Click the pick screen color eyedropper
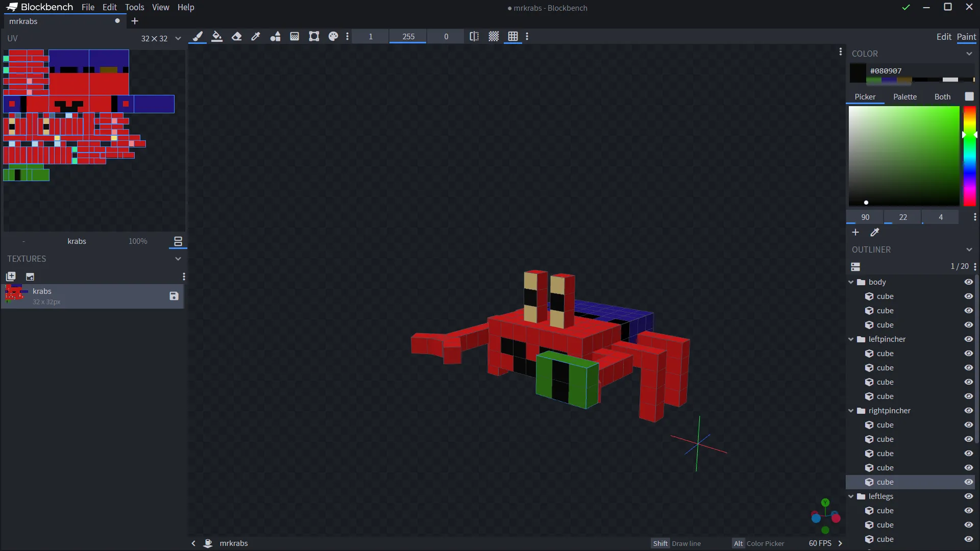980x551 pixels. [875, 232]
